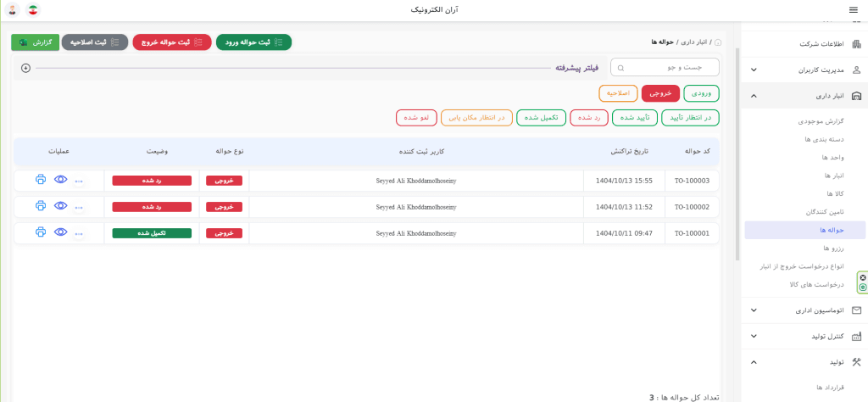Toggle تکمیل شده status filter chip
Image resolution: width=868 pixels, height=402 pixels.
coord(541,118)
